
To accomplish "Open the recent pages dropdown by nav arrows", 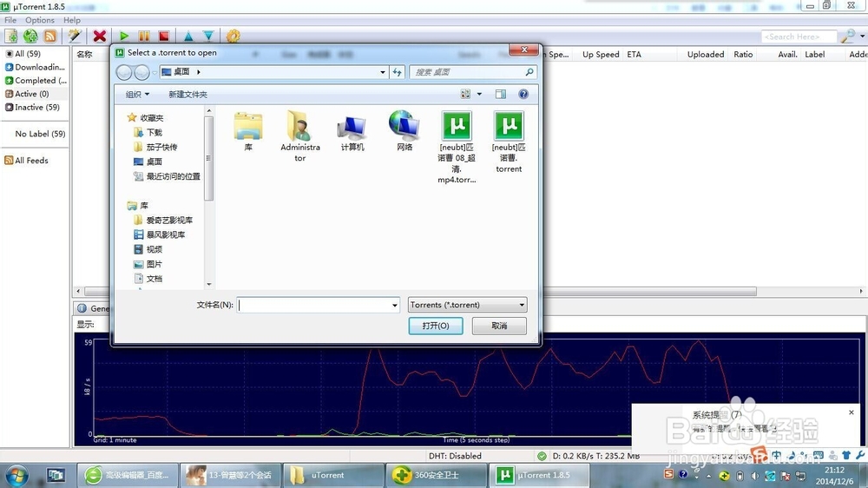I will pos(155,73).
